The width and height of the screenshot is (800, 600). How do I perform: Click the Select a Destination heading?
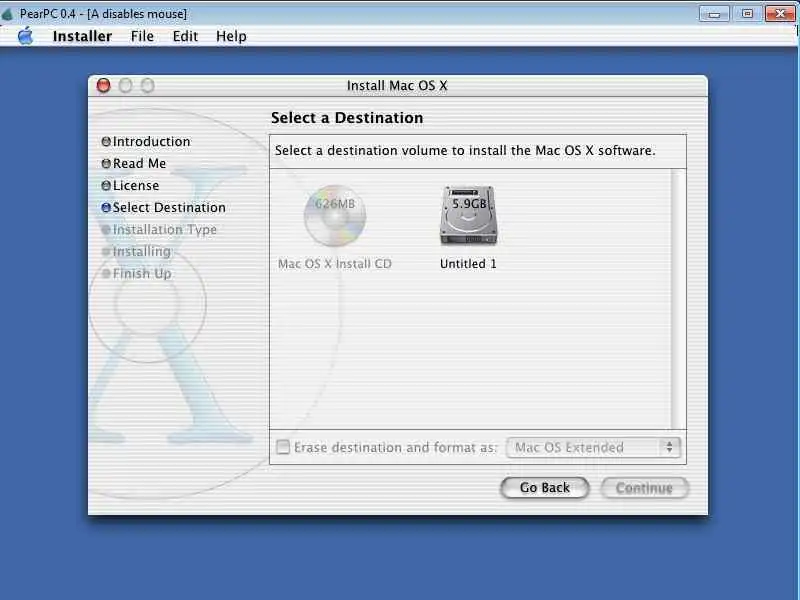347,118
